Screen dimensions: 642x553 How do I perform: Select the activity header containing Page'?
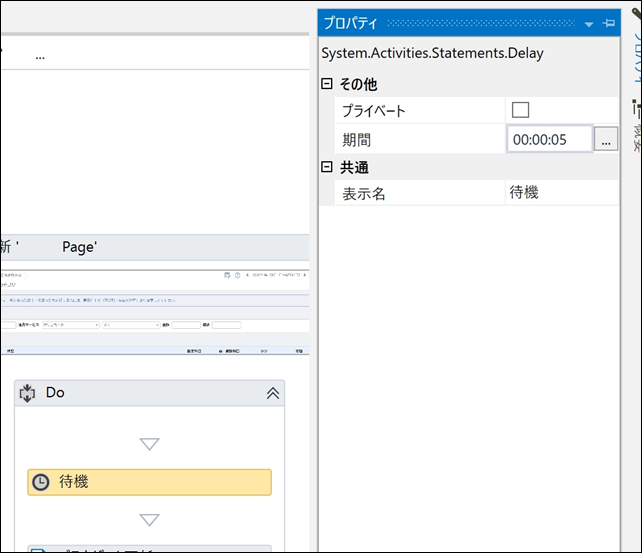155,247
